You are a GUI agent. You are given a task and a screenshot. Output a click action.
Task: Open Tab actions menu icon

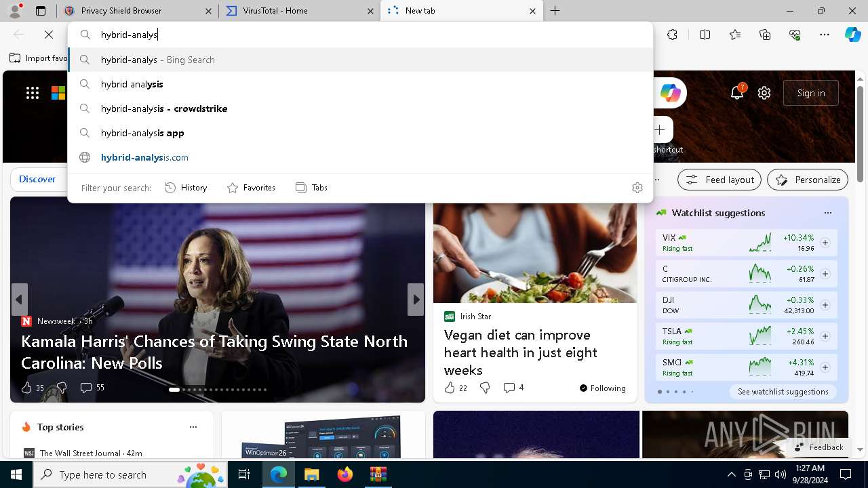(x=41, y=11)
